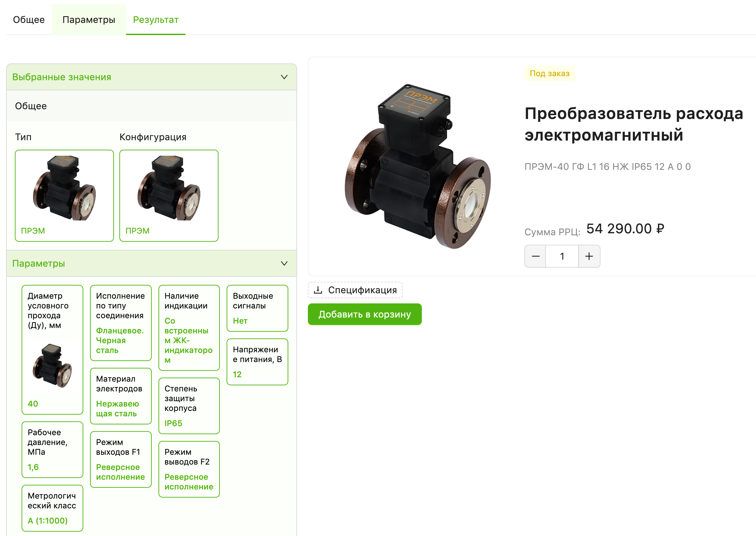Click the Нет value for output signals
The height and width of the screenshot is (536, 756).
[x=240, y=321]
